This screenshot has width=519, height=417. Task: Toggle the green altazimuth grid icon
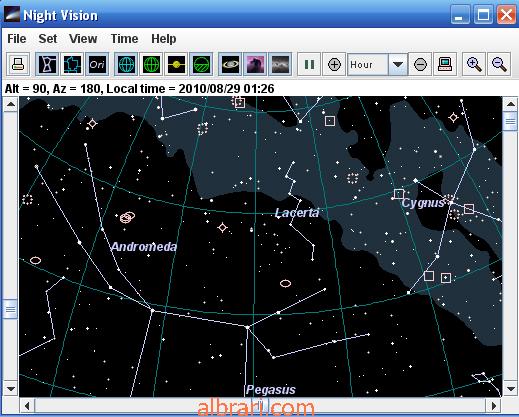(151, 64)
